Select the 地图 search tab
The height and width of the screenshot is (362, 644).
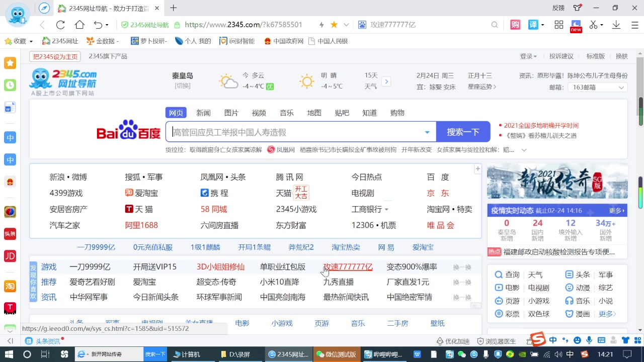314,113
